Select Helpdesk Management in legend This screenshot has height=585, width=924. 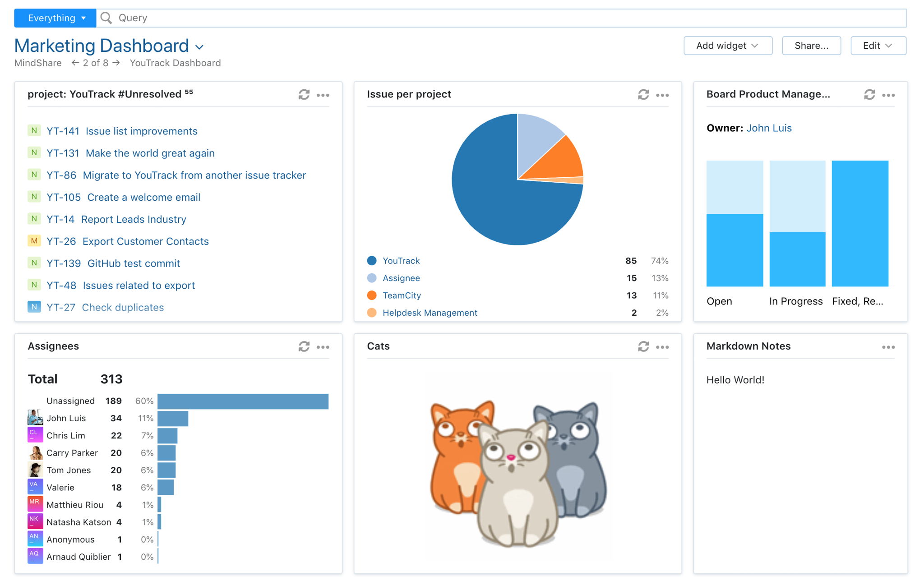(430, 313)
